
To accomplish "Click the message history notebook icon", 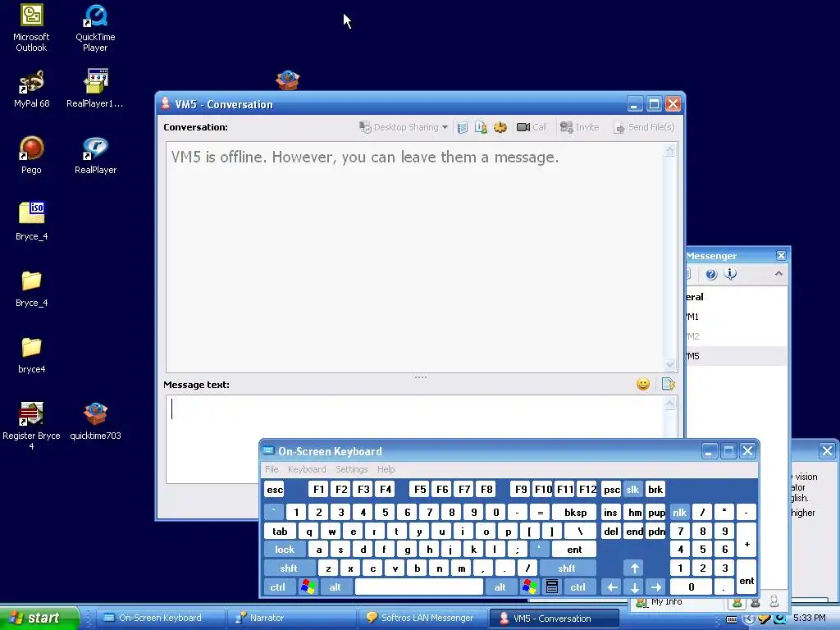I will click(x=463, y=127).
